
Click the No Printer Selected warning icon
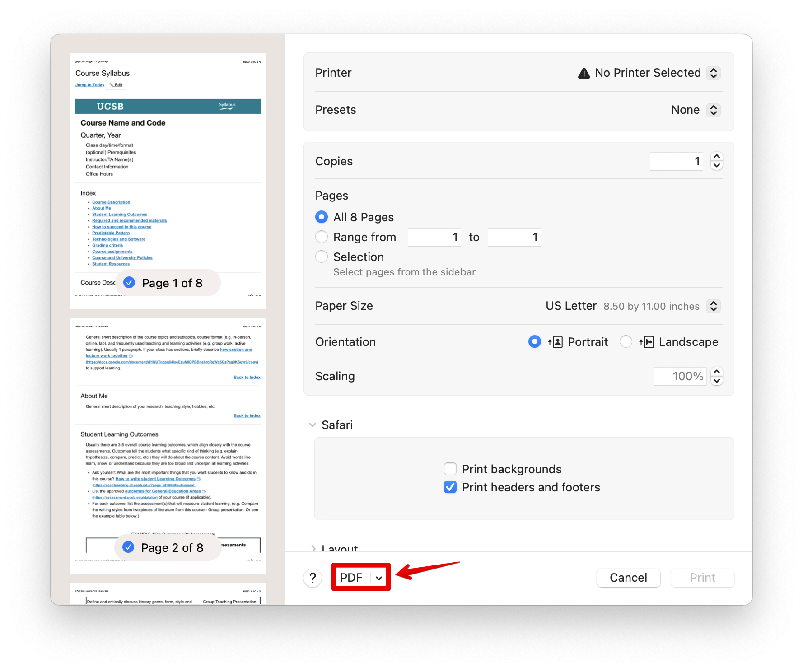pyautogui.click(x=584, y=73)
